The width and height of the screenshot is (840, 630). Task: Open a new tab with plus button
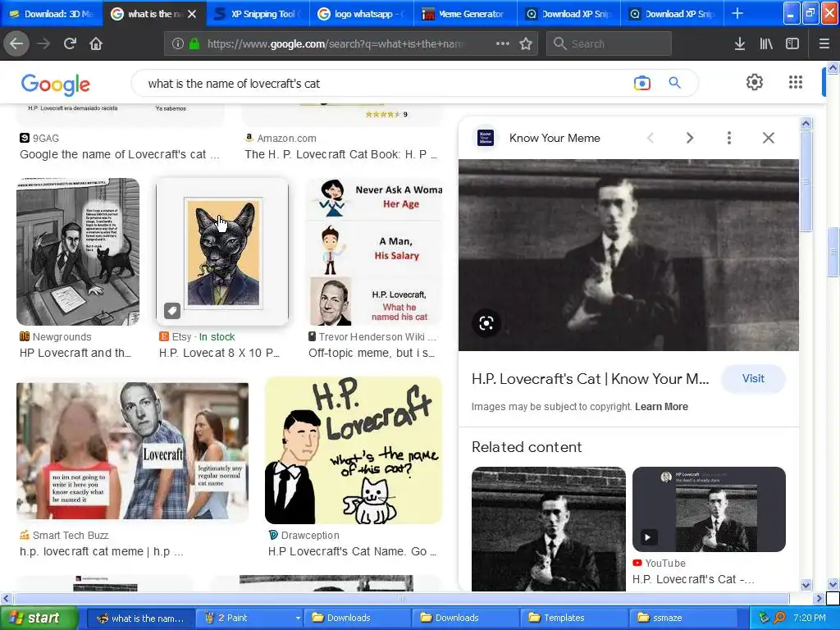tap(737, 13)
